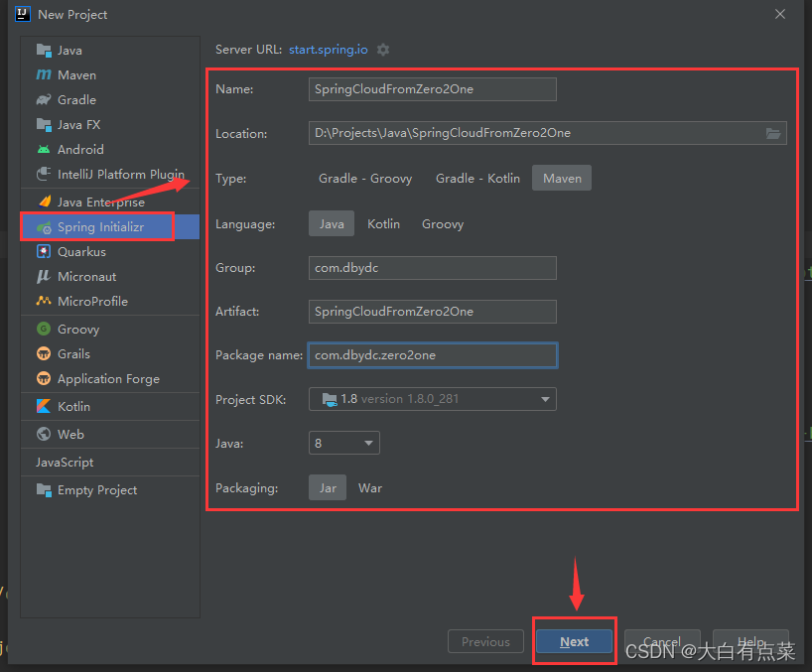The image size is (812, 672).
Task: Click the Next button
Action: (x=575, y=642)
